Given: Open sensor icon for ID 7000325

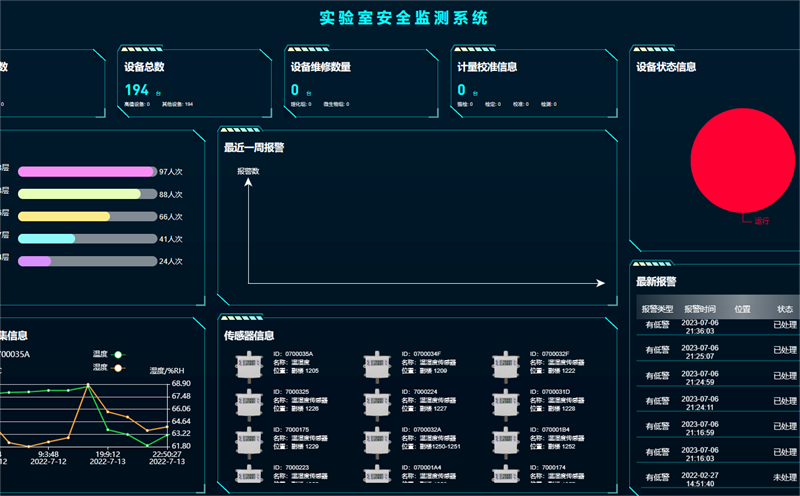Looking at the screenshot, I should click(248, 403).
